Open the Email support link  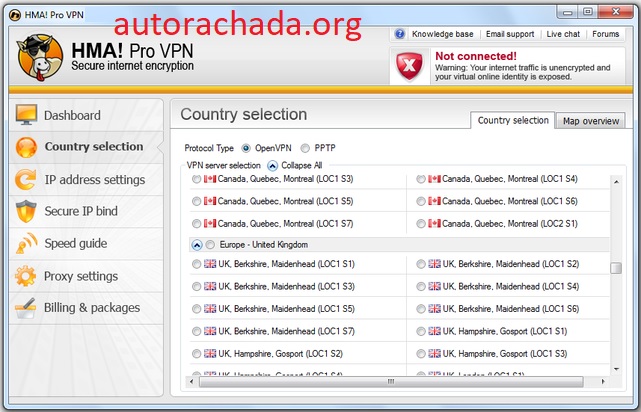coord(510,34)
